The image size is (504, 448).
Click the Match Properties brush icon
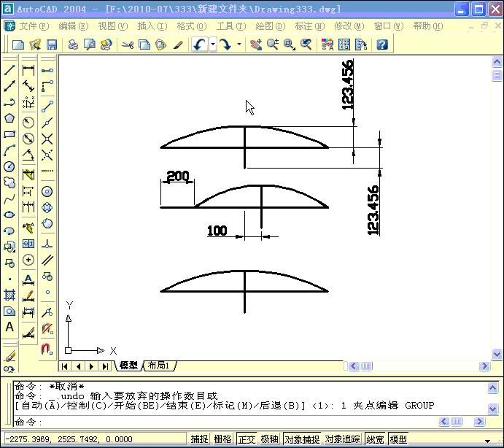(x=178, y=45)
